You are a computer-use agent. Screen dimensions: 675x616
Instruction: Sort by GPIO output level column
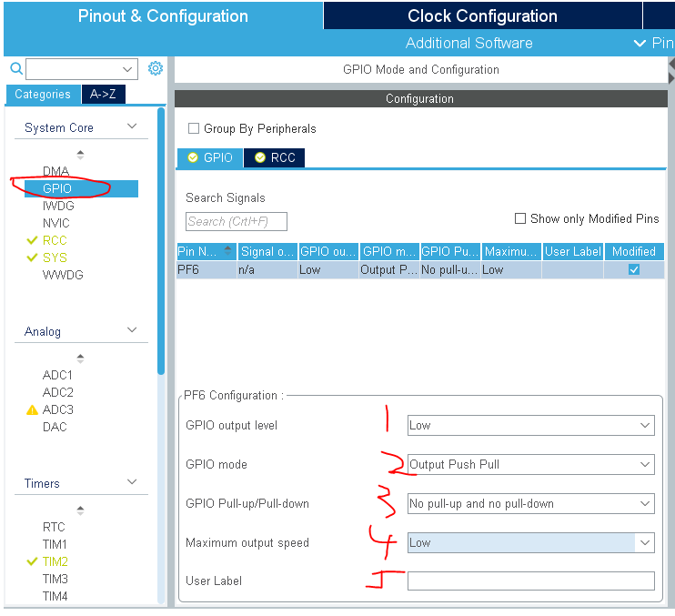tap(328, 251)
